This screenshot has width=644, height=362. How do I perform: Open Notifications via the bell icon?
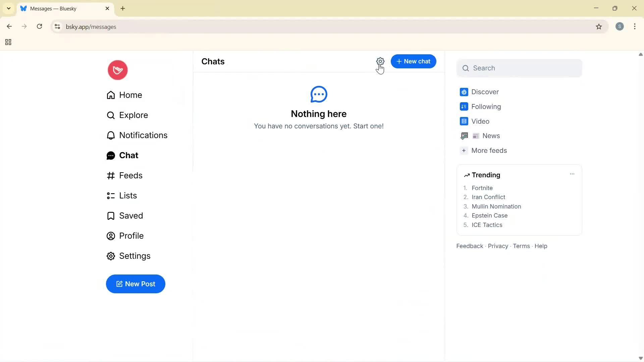point(111,135)
